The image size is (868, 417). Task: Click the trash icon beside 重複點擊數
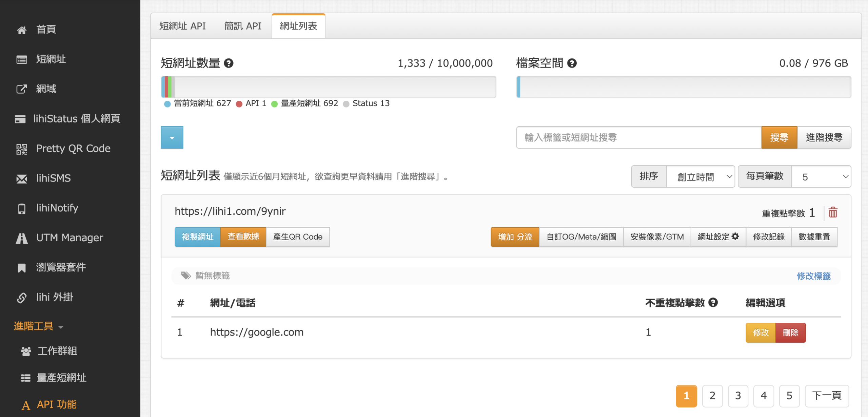pos(833,212)
